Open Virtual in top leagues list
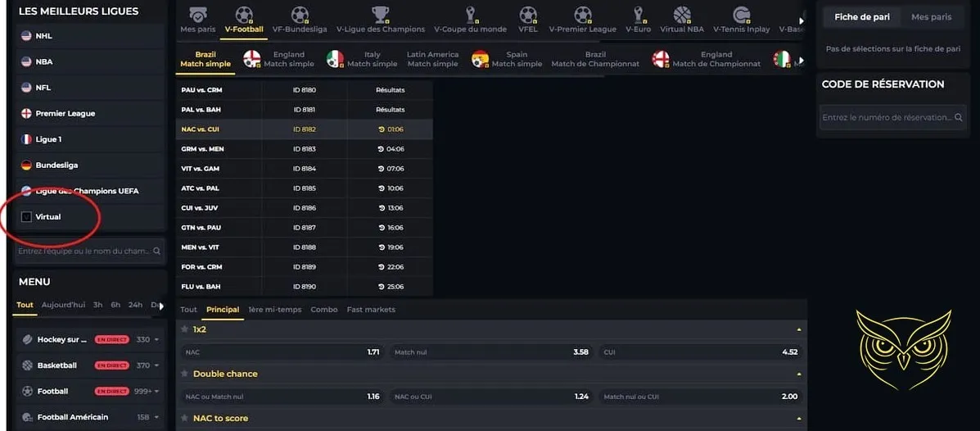The width and height of the screenshot is (980, 431). tap(47, 217)
